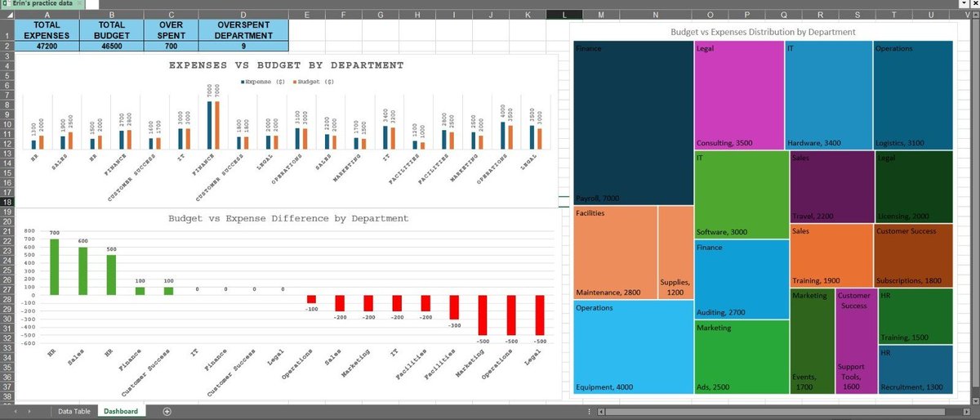Click the TOTAL BUDGET header cell
This screenshot has width=980, height=420.
[x=111, y=30]
